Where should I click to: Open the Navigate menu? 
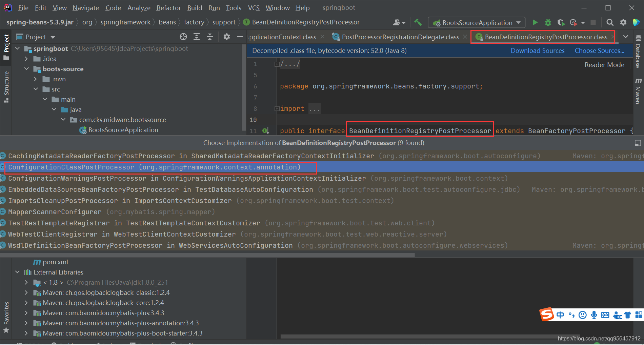[x=86, y=8]
